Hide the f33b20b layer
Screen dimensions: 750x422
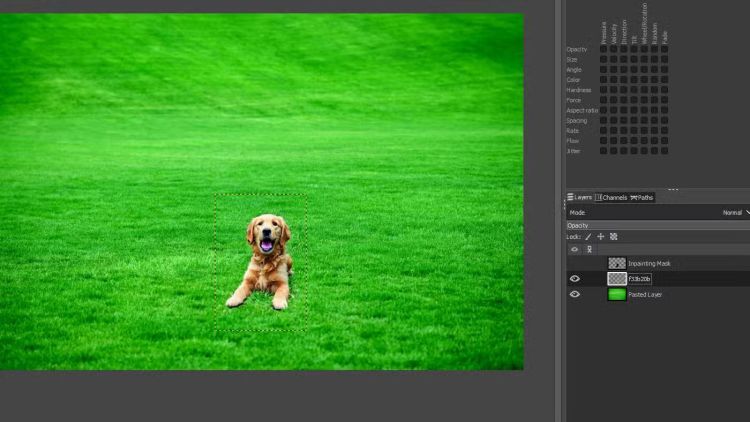(x=574, y=279)
